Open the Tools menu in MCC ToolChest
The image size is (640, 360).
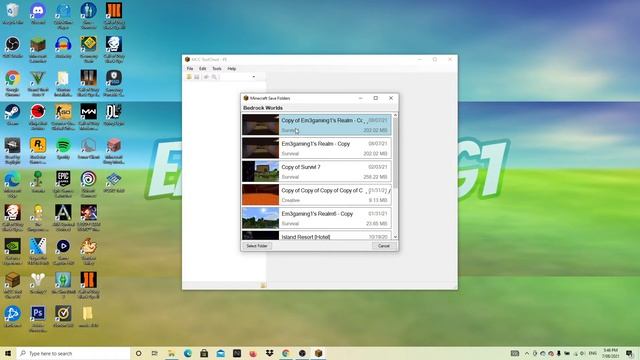tap(217, 69)
